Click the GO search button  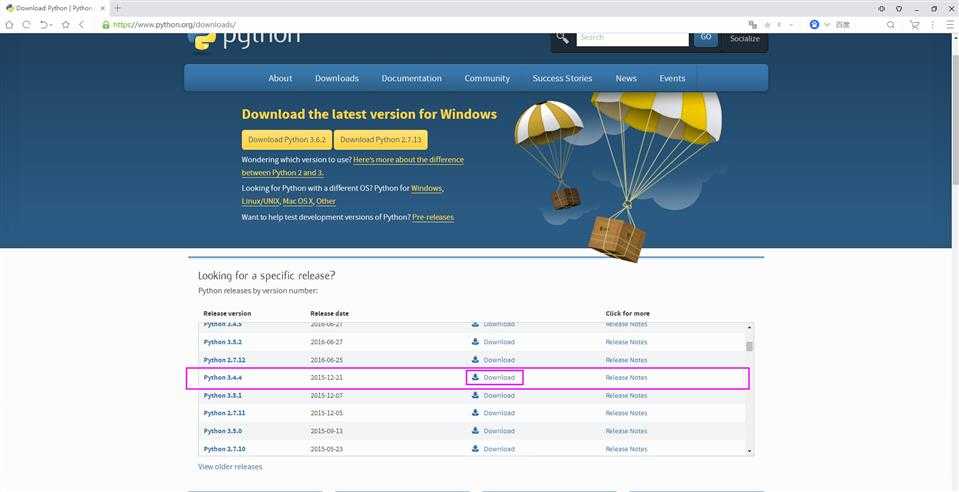pos(706,38)
